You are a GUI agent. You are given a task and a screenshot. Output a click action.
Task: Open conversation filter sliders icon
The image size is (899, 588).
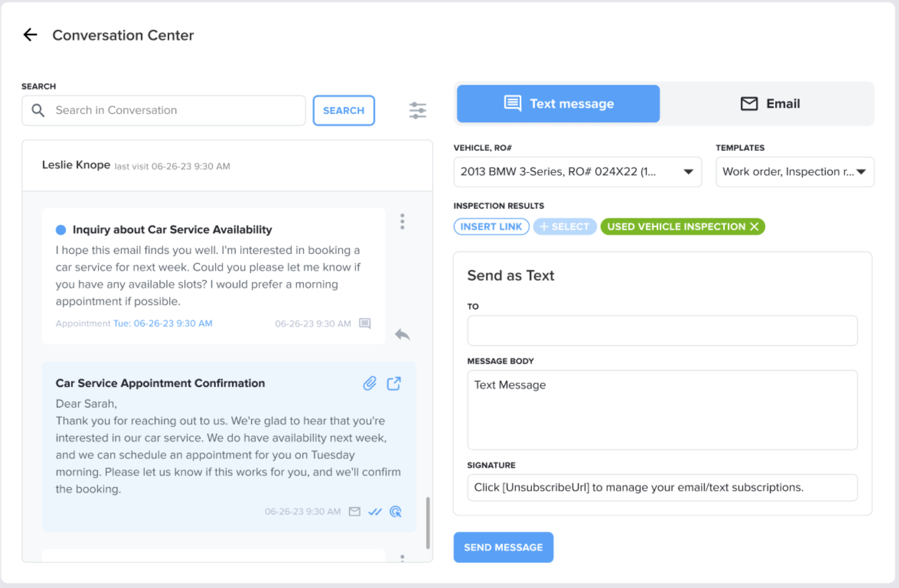click(x=417, y=110)
